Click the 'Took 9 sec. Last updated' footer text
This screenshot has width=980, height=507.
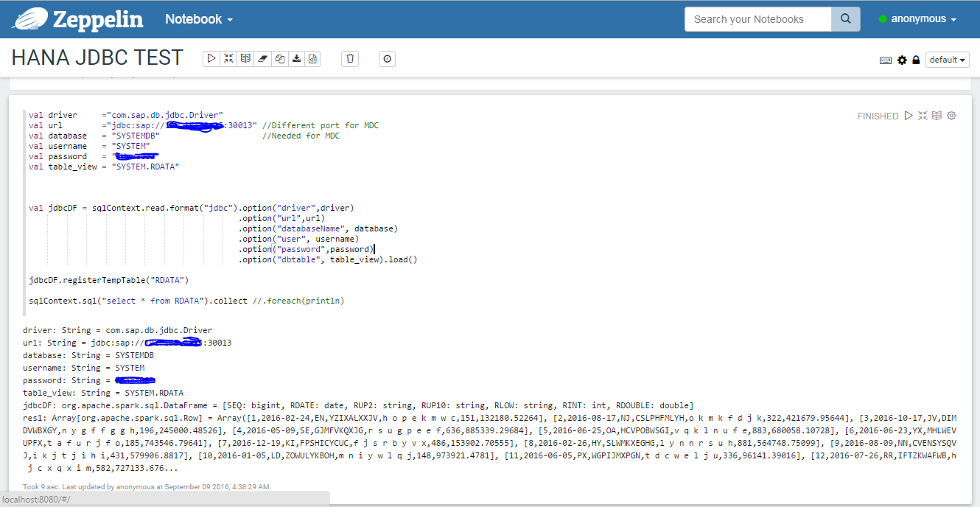tap(147, 487)
